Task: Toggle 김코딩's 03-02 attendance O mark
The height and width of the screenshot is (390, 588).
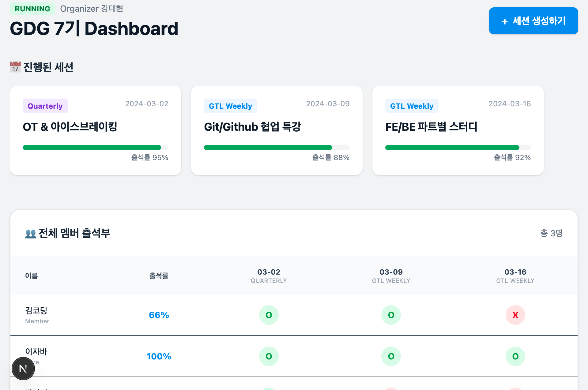Action: (x=269, y=315)
